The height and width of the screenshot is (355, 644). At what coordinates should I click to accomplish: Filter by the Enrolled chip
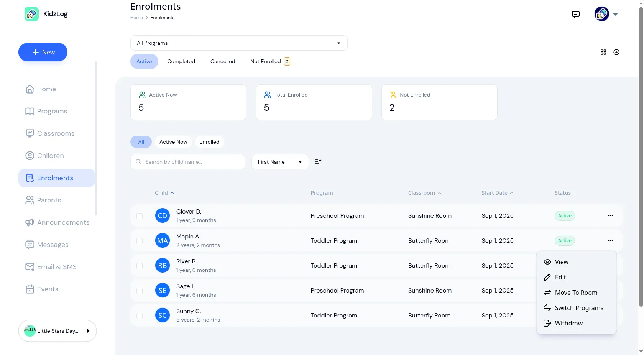click(x=209, y=142)
